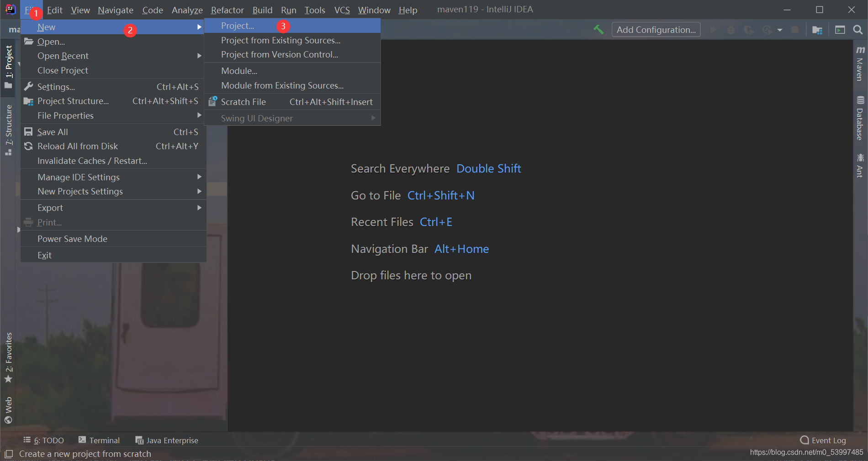Select Module from Existing Sources...
This screenshot has width=868, height=461.
tap(292, 85)
